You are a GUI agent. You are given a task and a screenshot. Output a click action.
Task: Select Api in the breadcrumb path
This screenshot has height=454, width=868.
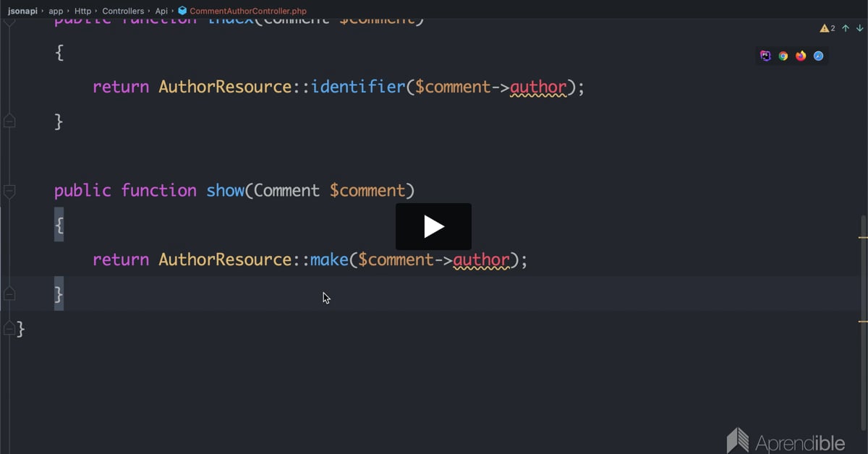click(x=161, y=11)
